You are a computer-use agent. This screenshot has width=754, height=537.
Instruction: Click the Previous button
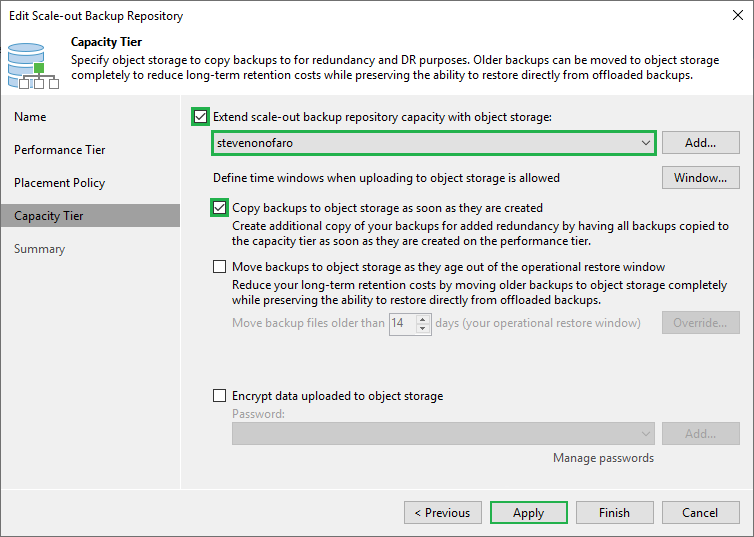coord(443,513)
